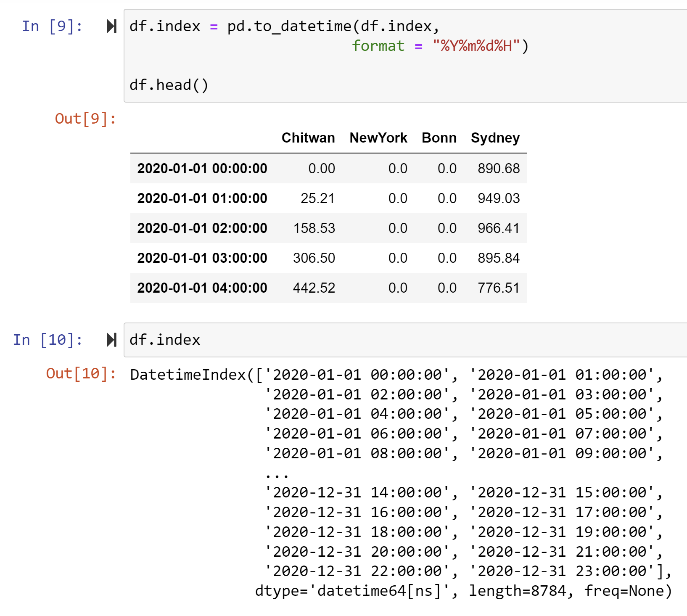The height and width of the screenshot is (616, 687).
Task: Run the In [9] cell using its run icon
Action: click(x=111, y=26)
